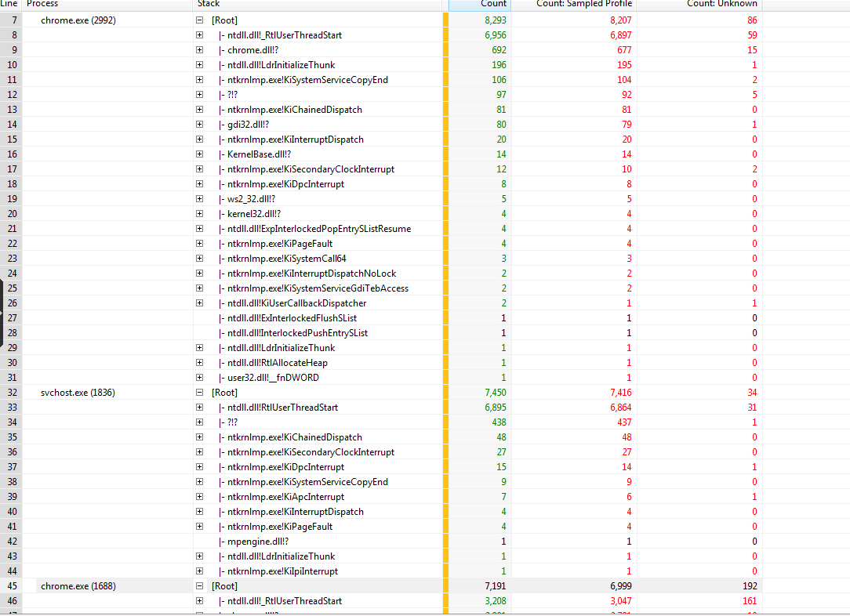Select the count value 6,956
Viewport: 850px width, 616px height.
(496, 35)
